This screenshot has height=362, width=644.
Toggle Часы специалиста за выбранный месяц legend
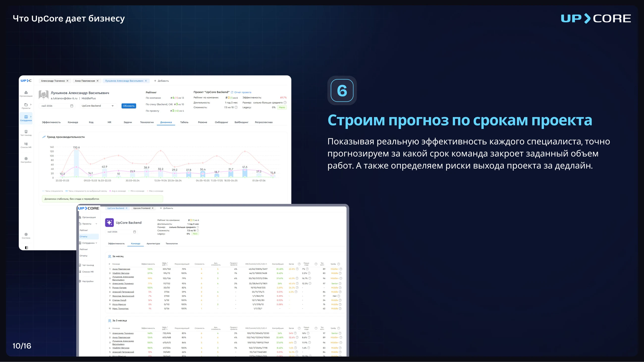pos(86,191)
